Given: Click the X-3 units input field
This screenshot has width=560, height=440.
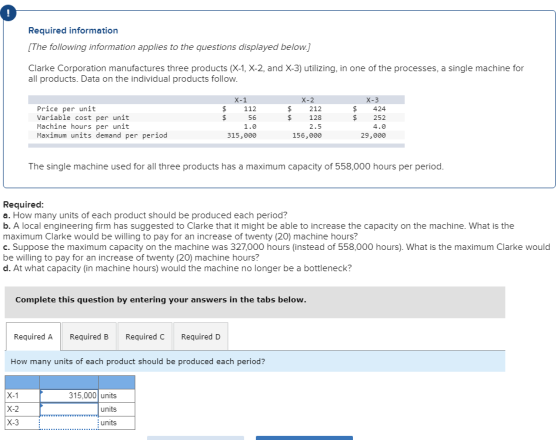Looking at the screenshot, I should 69,422.
